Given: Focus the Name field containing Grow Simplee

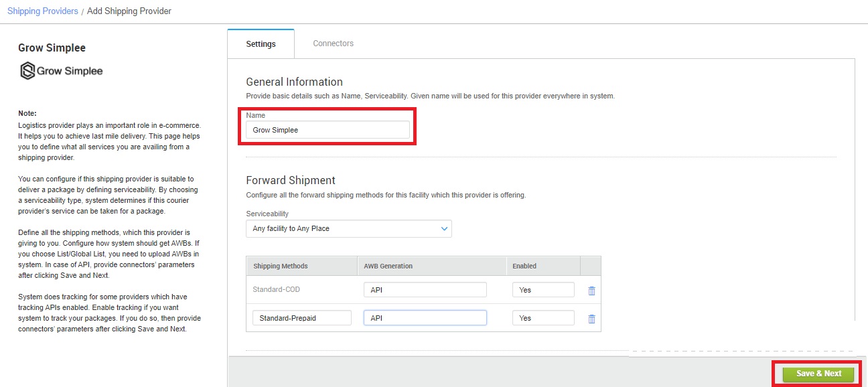Looking at the screenshot, I should 328,130.
